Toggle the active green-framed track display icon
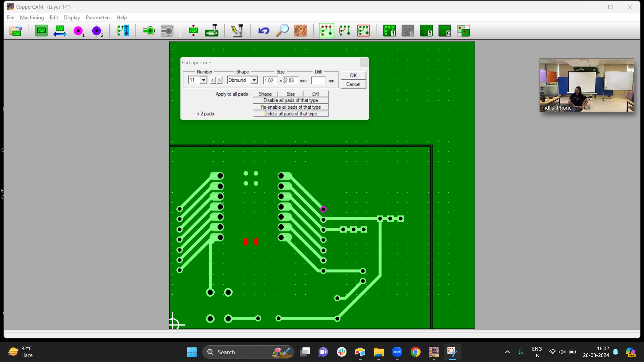The height and width of the screenshot is (362, 644). (326, 31)
